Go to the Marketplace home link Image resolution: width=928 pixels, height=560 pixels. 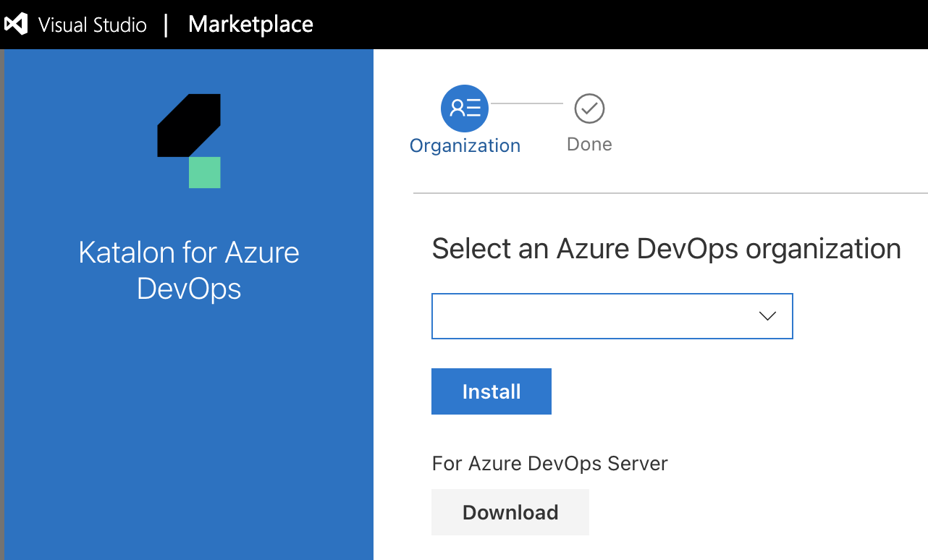click(250, 25)
